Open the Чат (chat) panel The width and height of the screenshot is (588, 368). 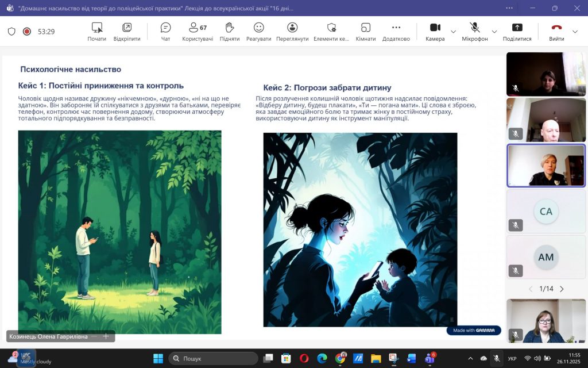[165, 31]
